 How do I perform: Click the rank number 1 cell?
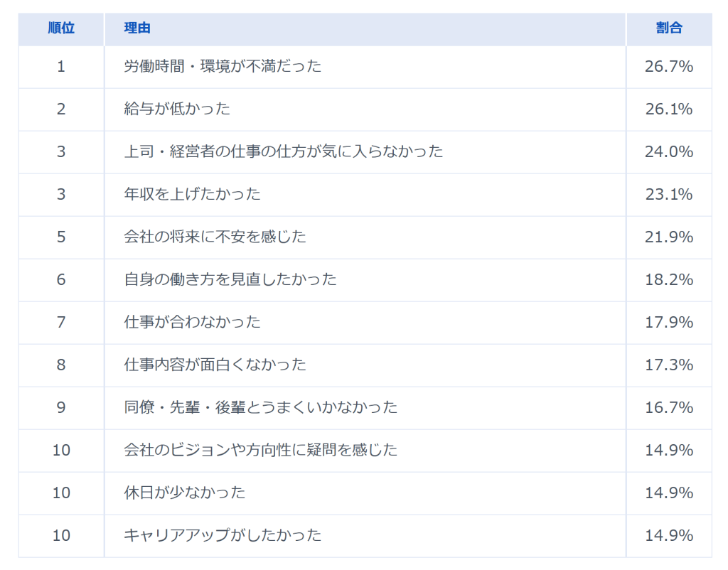pos(61,67)
